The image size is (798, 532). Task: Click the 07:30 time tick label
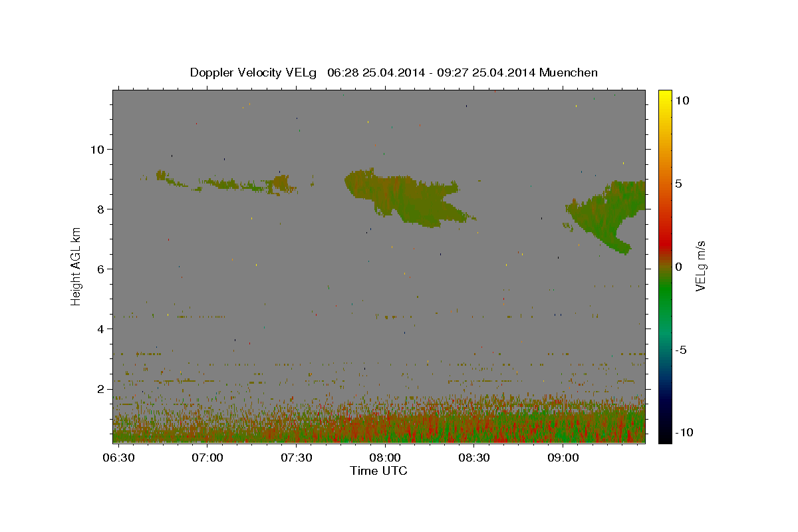(297, 458)
